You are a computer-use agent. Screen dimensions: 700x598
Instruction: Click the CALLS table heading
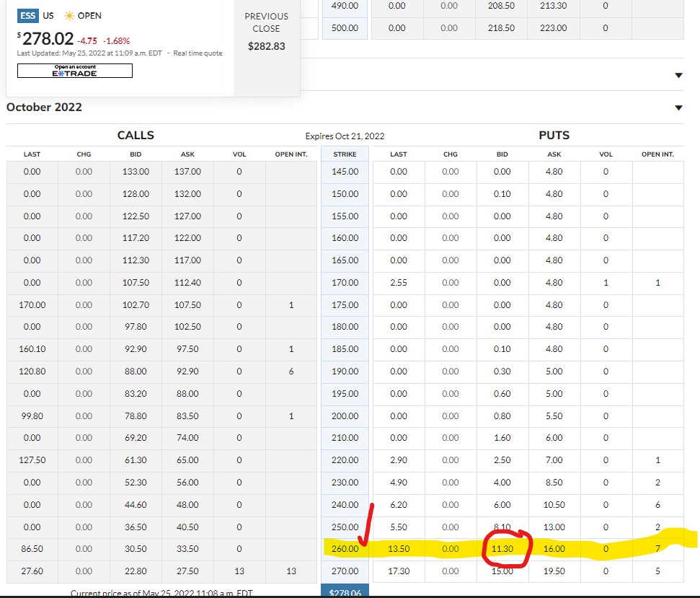pyautogui.click(x=136, y=136)
